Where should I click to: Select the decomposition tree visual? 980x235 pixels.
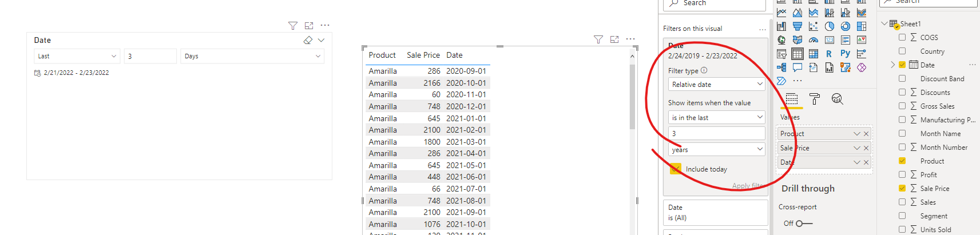pyautogui.click(x=781, y=67)
